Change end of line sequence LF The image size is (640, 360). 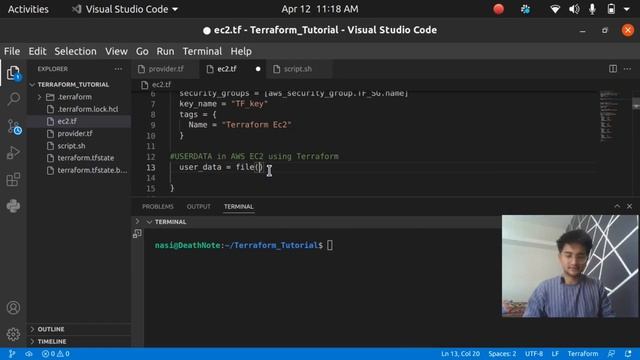(x=555, y=354)
